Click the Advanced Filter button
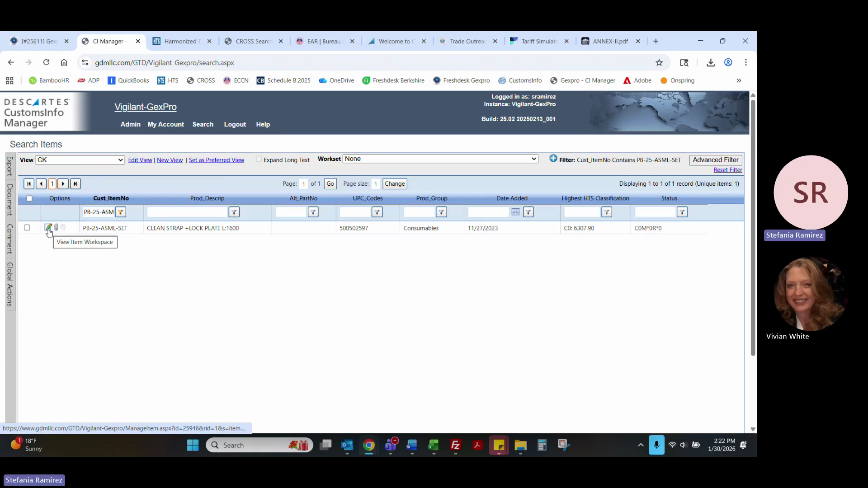This screenshot has width=868, height=488. pos(715,160)
